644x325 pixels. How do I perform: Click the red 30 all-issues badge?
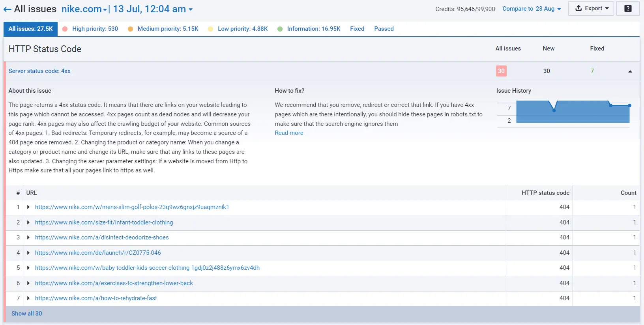(x=501, y=71)
